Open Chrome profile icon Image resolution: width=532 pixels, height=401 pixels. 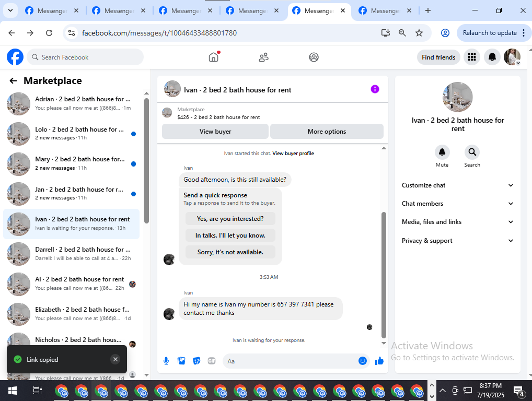coord(445,33)
